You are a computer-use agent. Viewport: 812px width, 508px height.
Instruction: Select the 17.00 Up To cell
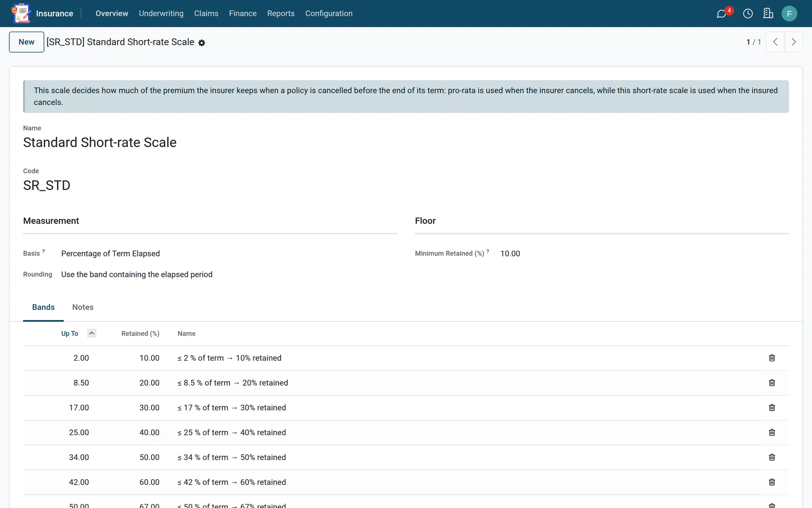point(79,408)
